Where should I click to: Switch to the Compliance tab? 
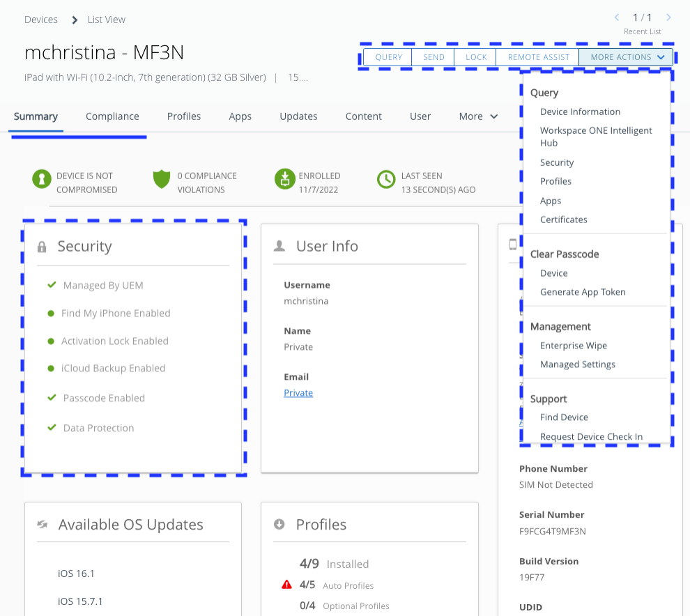click(112, 116)
